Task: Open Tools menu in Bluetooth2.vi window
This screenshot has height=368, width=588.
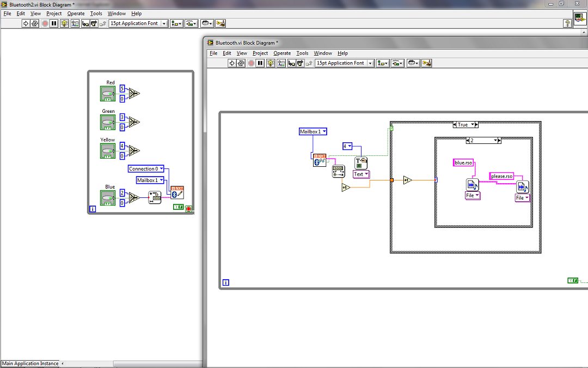Action: [x=96, y=14]
